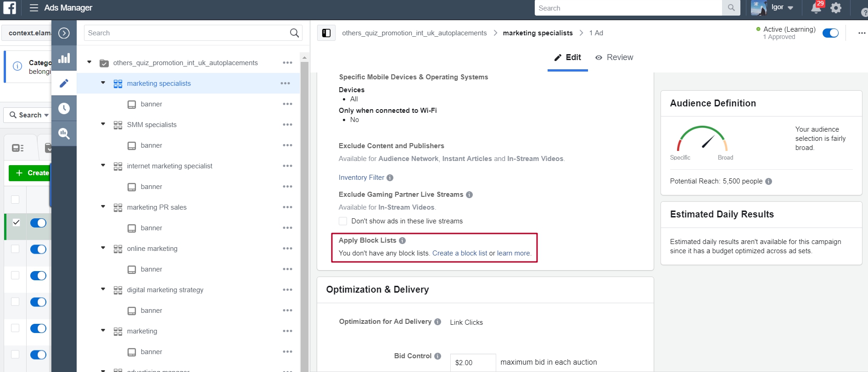The height and width of the screenshot is (372, 868).
Task: Click the notifications bell icon
Action: pos(816,8)
